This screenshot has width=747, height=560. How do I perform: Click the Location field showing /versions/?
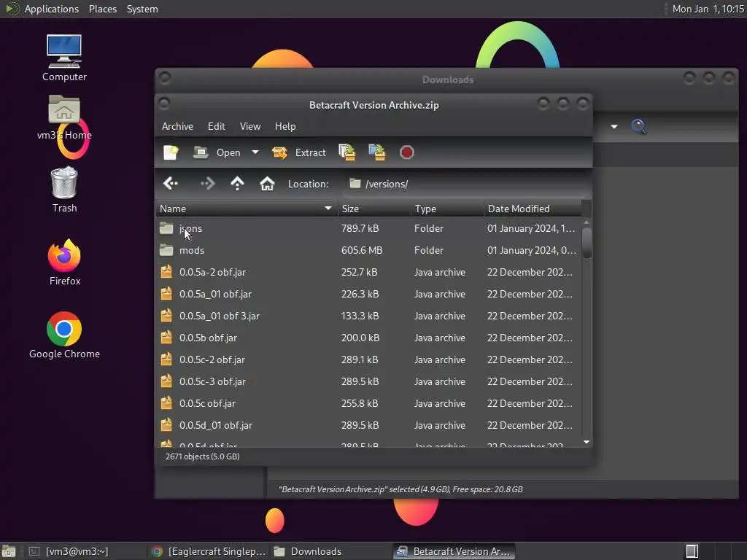pyautogui.click(x=467, y=184)
